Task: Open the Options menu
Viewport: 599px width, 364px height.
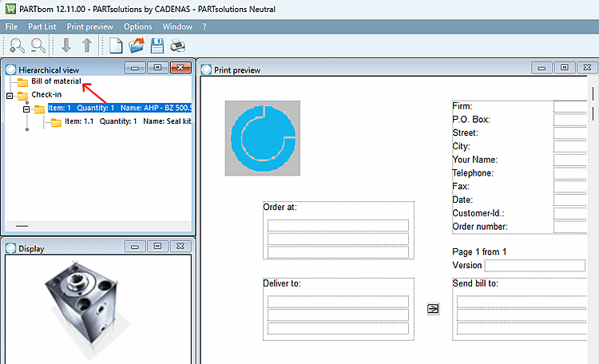Action: point(137,26)
